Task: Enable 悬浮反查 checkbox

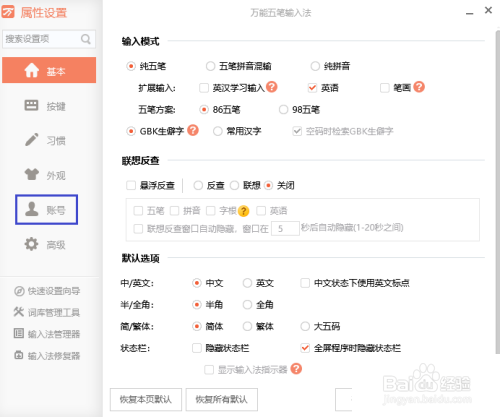Action: (x=131, y=185)
